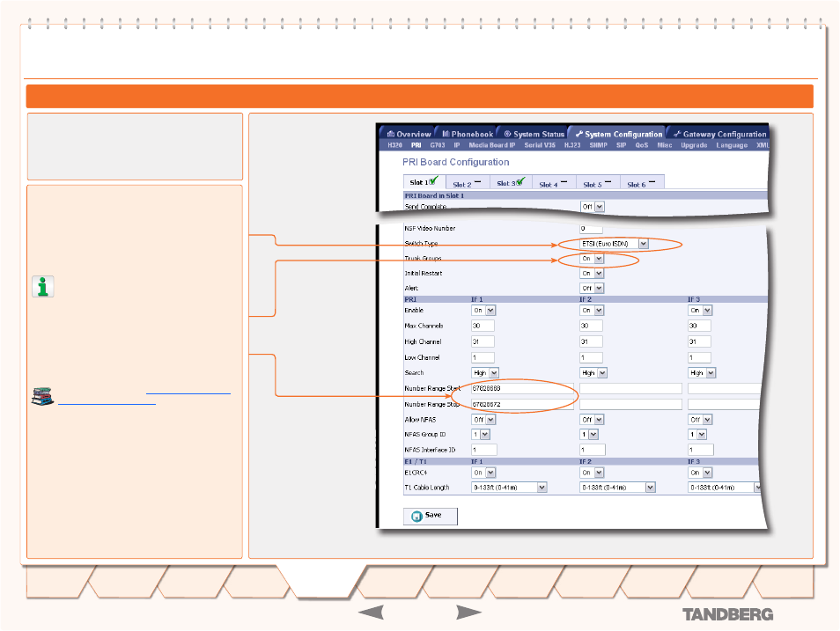
Task: Open the Overview tab
Action: pos(409,134)
